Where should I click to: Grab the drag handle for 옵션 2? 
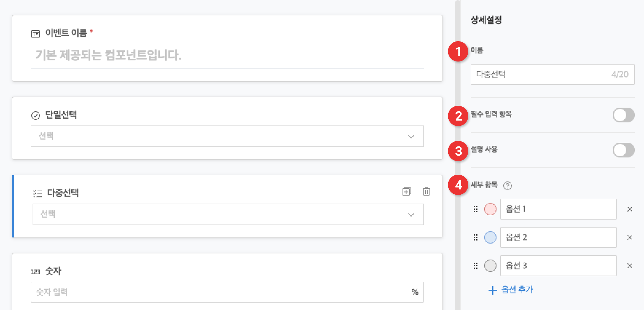pyautogui.click(x=476, y=237)
